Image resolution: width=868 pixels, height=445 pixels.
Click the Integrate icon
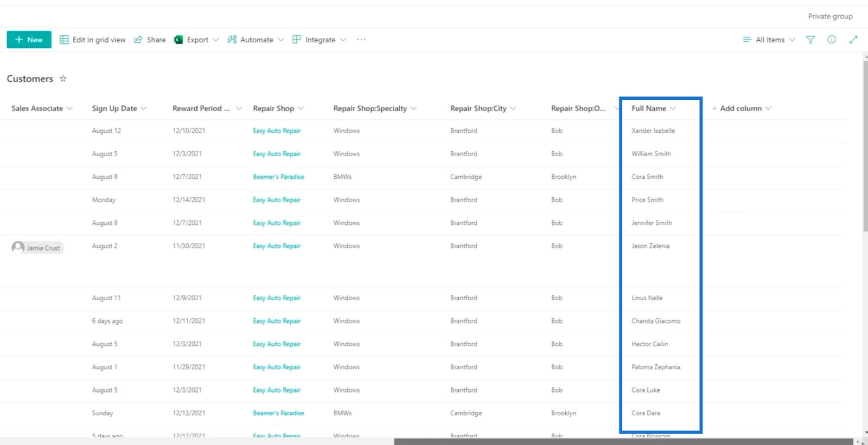[297, 40]
